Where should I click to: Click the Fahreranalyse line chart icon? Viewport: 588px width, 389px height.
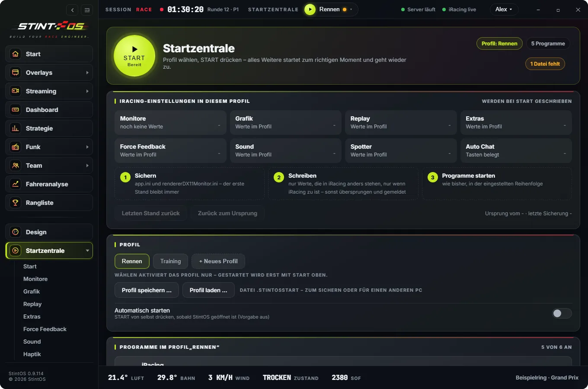tap(16, 184)
